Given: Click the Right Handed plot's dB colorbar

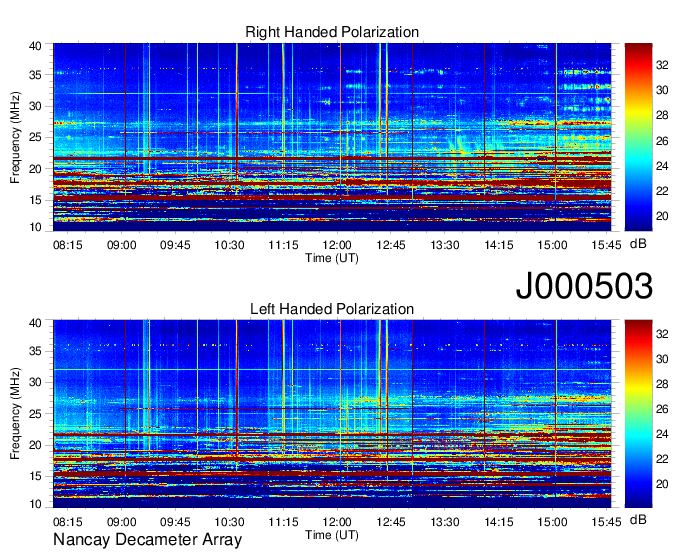Looking at the screenshot, I should pyautogui.click(x=638, y=137).
